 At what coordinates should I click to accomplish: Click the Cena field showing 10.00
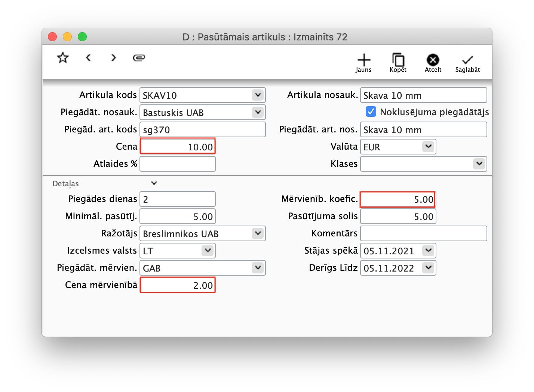pos(178,146)
